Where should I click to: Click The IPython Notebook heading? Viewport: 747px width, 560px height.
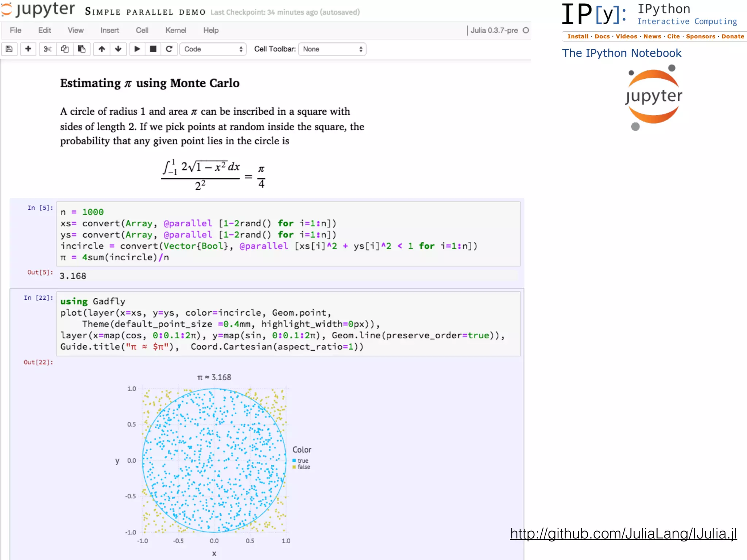(x=622, y=53)
